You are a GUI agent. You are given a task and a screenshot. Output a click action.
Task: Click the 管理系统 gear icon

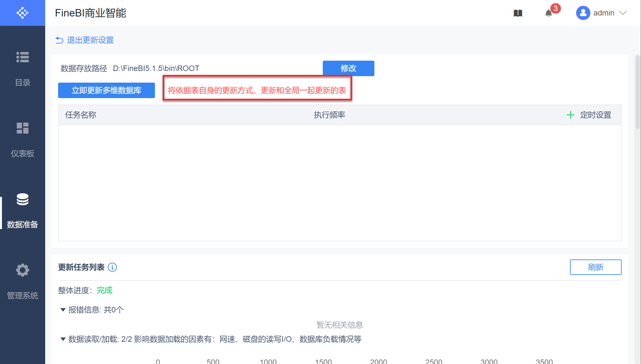pos(22,270)
